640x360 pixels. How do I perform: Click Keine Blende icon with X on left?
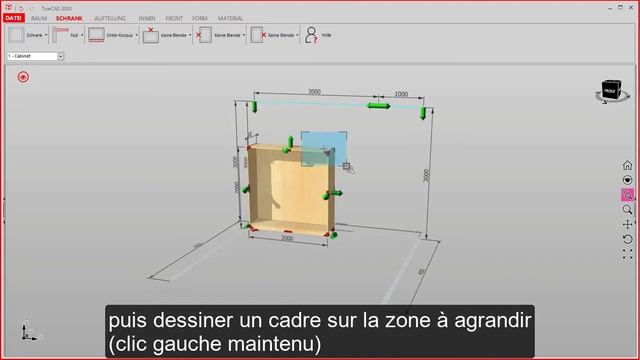204,35
